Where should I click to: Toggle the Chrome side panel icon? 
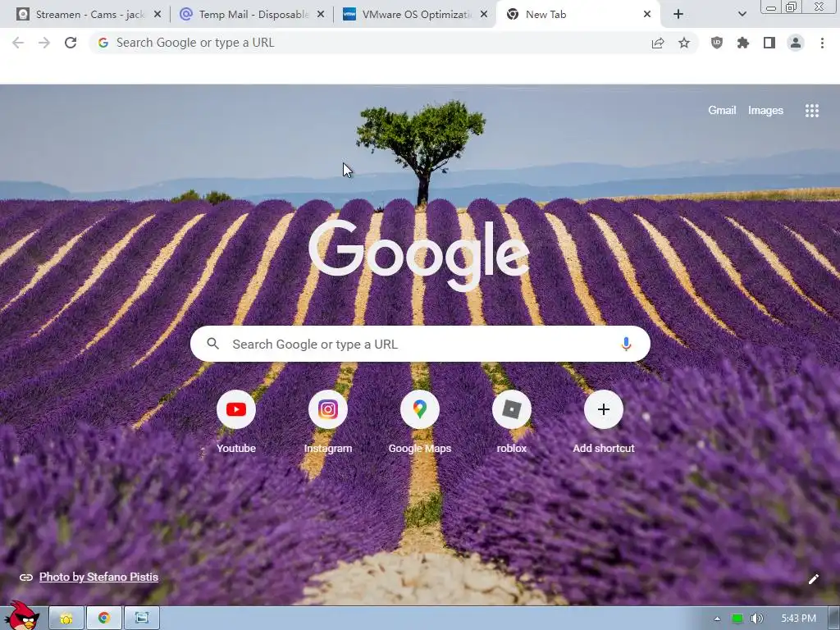(769, 43)
